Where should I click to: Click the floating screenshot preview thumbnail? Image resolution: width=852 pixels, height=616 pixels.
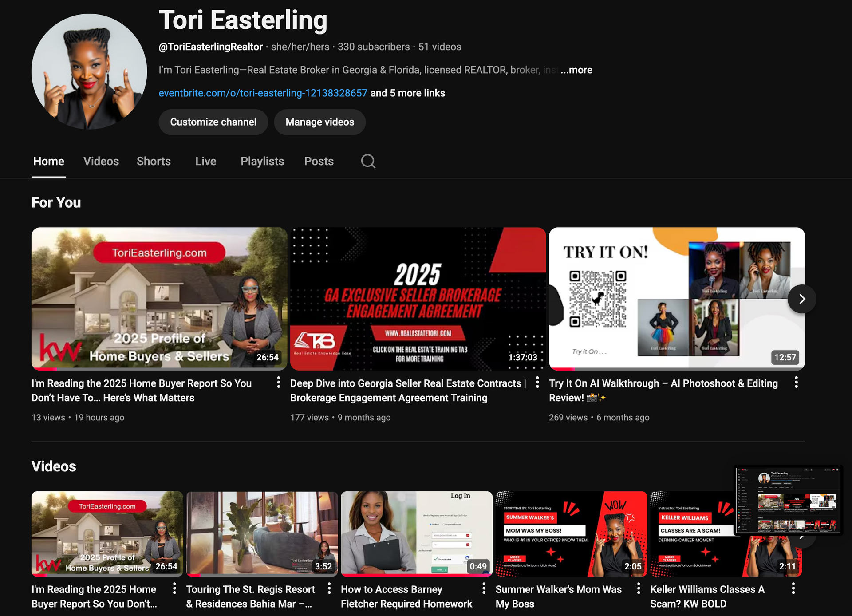tap(788, 500)
